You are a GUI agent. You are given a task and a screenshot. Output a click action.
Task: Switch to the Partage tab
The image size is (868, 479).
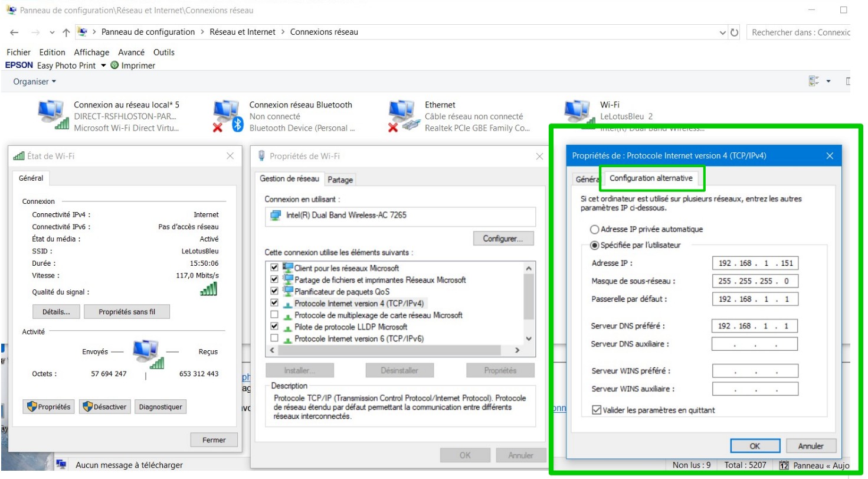point(340,180)
